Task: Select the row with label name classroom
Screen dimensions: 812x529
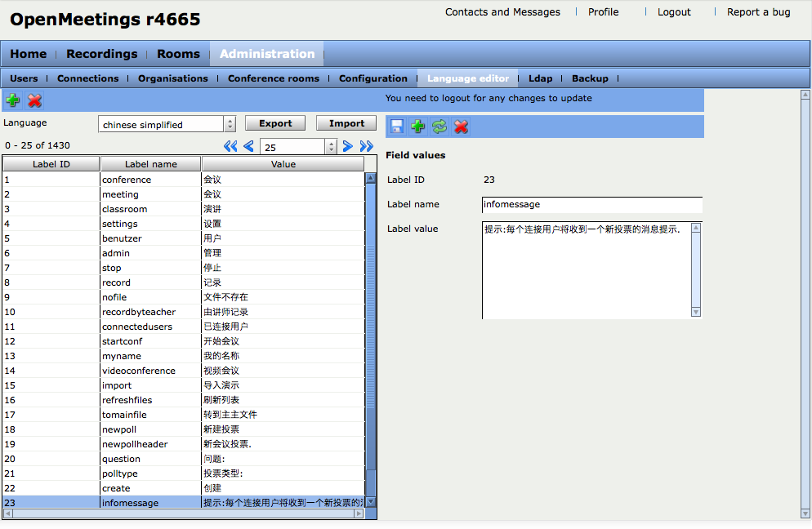Action: [184, 209]
